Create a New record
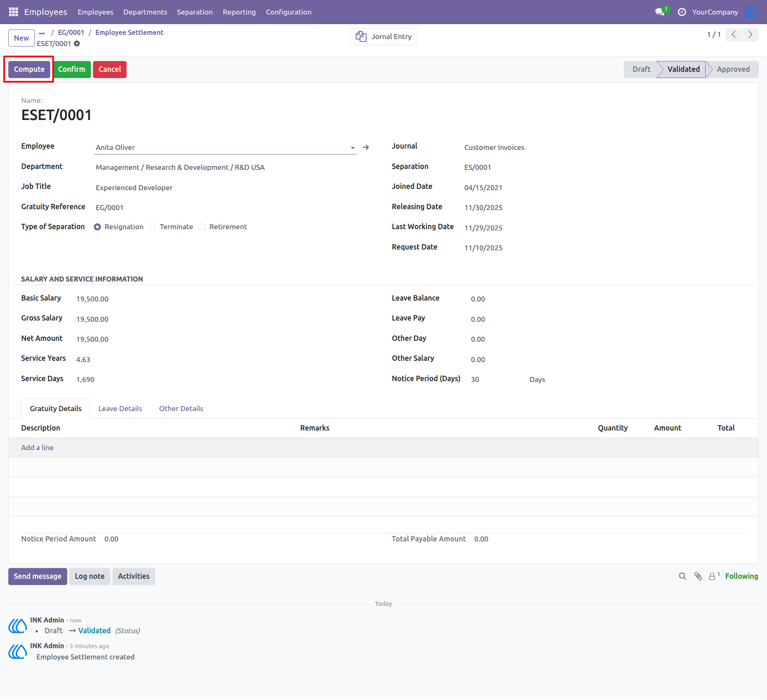767x700 pixels. tap(22, 38)
